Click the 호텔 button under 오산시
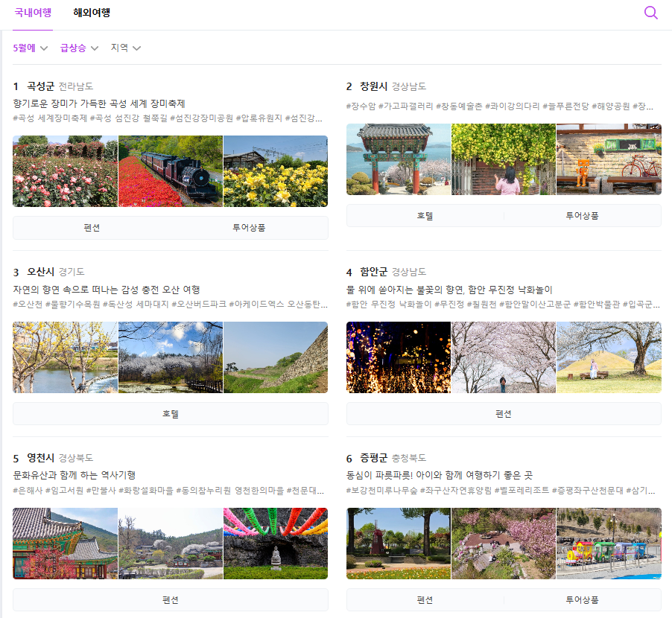Image resolution: width=672 pixels, height=618 pixels. coord(171,412)
